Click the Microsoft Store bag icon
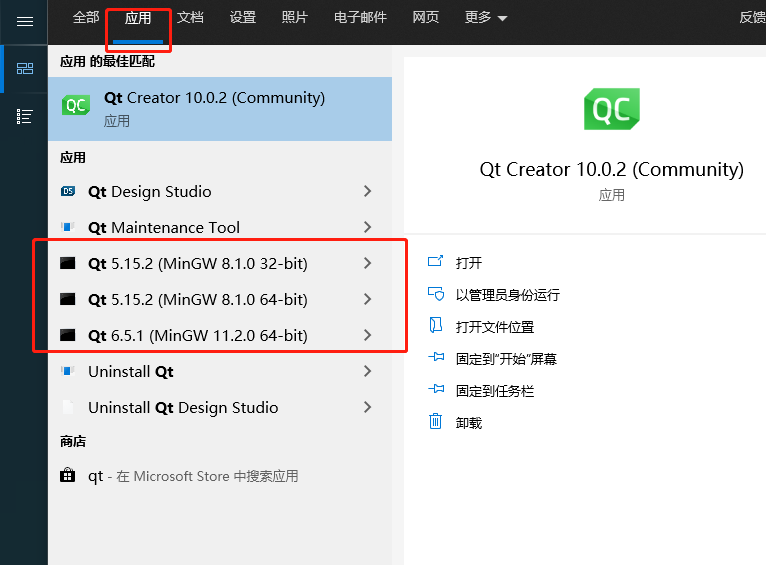This screenshot has height=565, width=766. (67, 475)
